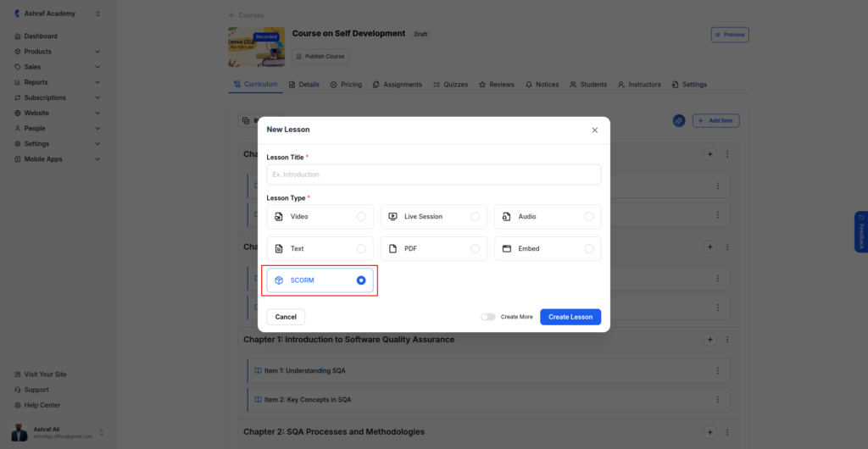Click the Feedback tab on the right edge
This screenshot has width=868, height=449.
(861, 231)
